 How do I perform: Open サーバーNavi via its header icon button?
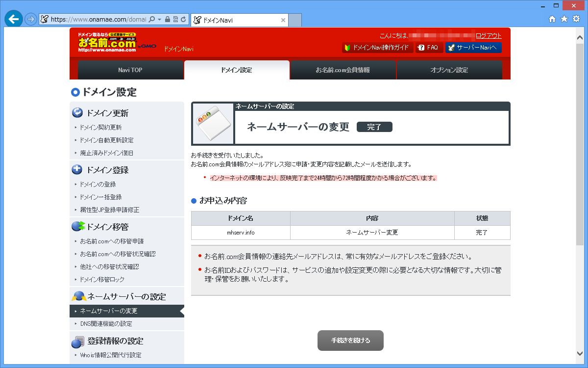(x=473, y=48)
